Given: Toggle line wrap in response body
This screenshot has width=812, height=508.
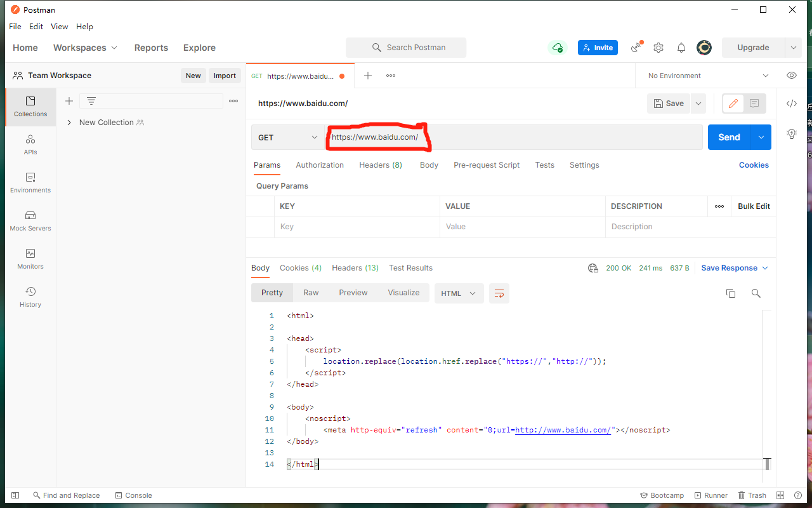Looking at the screenshot, I should tap(499, 293).
